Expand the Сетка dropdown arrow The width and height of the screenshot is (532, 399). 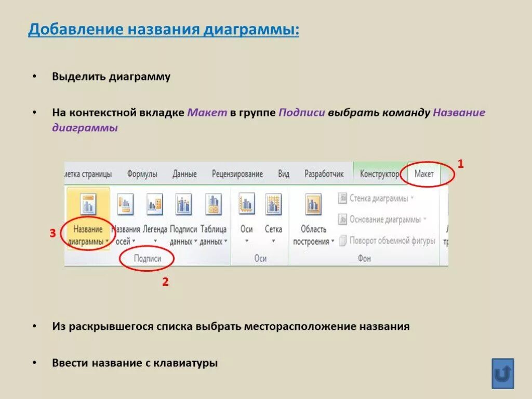(273, 241)
